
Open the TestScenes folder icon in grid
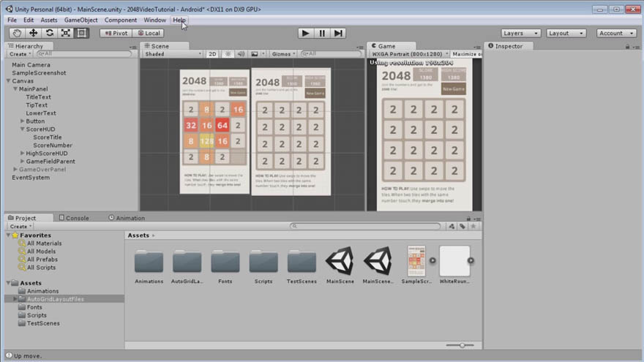pyautogui.click(x=302, y=261)
